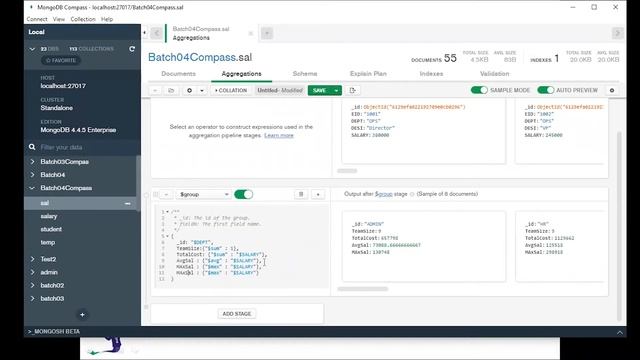Open the Connect menu
Image resolution: width=640 pixels, height=360 pixels.
pyautogui.click(x=37, y=19)
